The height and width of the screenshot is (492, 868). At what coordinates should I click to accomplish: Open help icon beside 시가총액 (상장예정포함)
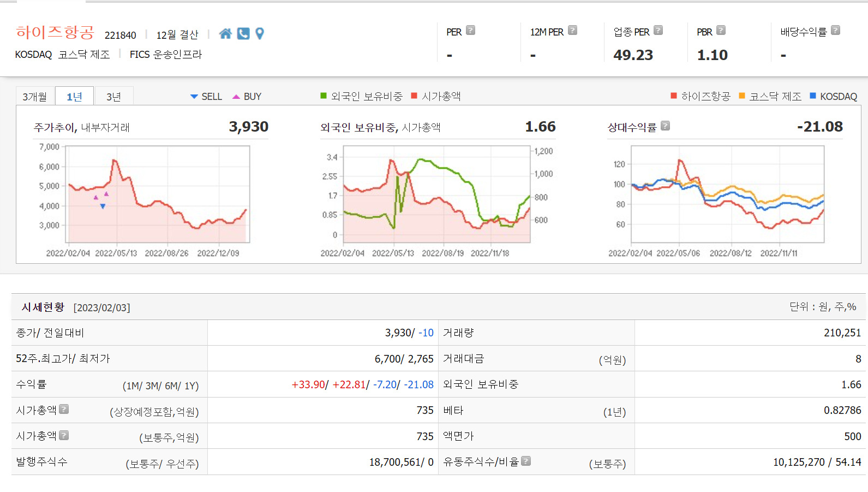pyautogui.click(x=64, y=409)
